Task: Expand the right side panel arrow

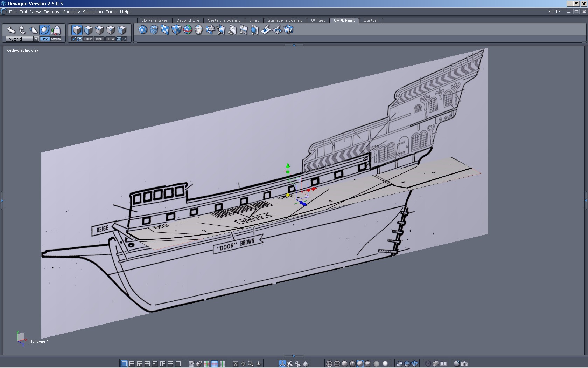Action: pyautogui.click(x=586, y=200)
